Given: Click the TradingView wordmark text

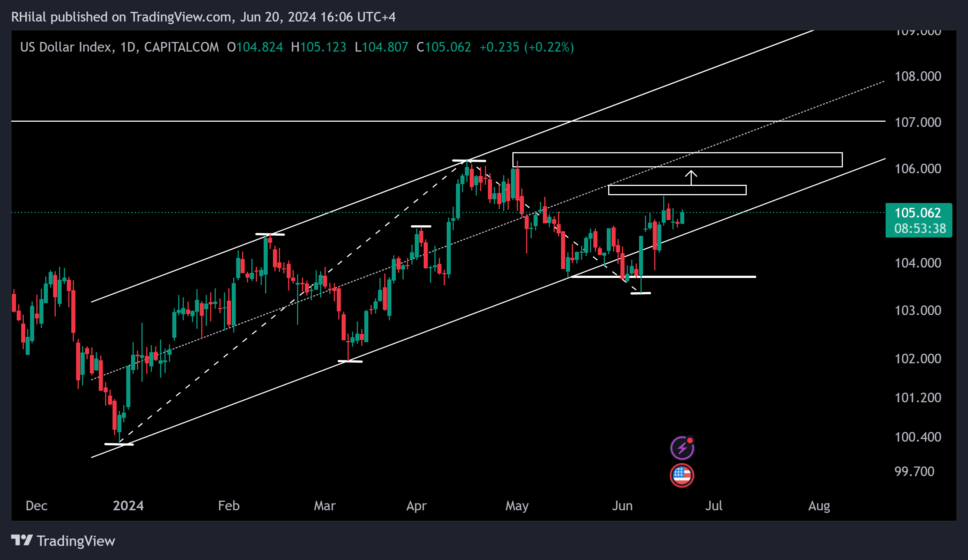Looking at the screenshot, I should coord(76,541).
